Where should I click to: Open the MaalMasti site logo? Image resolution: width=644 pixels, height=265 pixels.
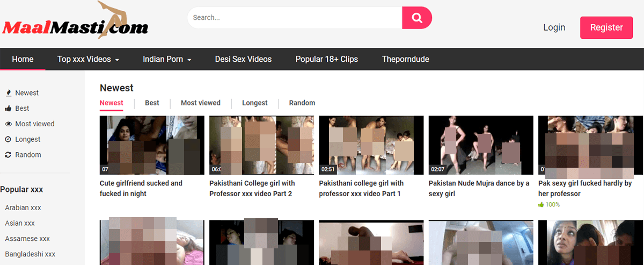pyautogui.click(x=75, y=24)
